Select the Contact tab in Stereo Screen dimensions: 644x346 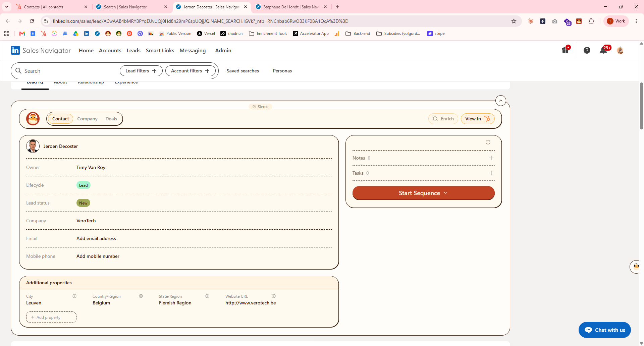pos(60,119)
